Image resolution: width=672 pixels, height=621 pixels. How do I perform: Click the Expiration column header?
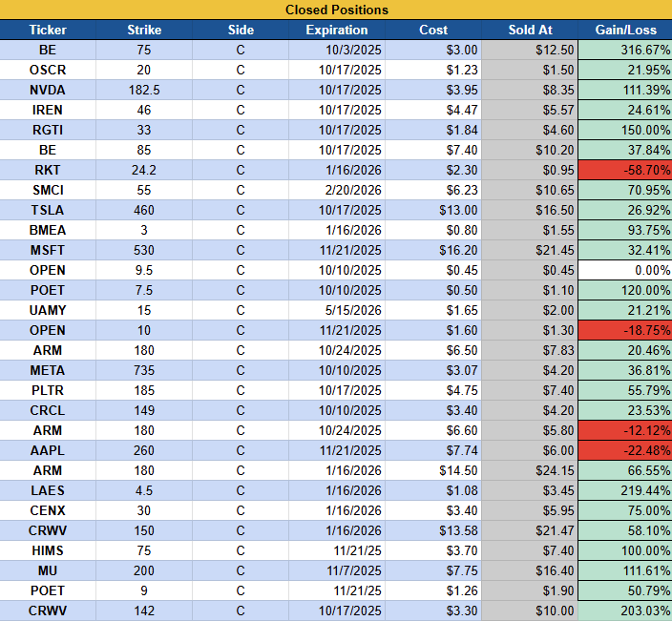coord(337,30)
